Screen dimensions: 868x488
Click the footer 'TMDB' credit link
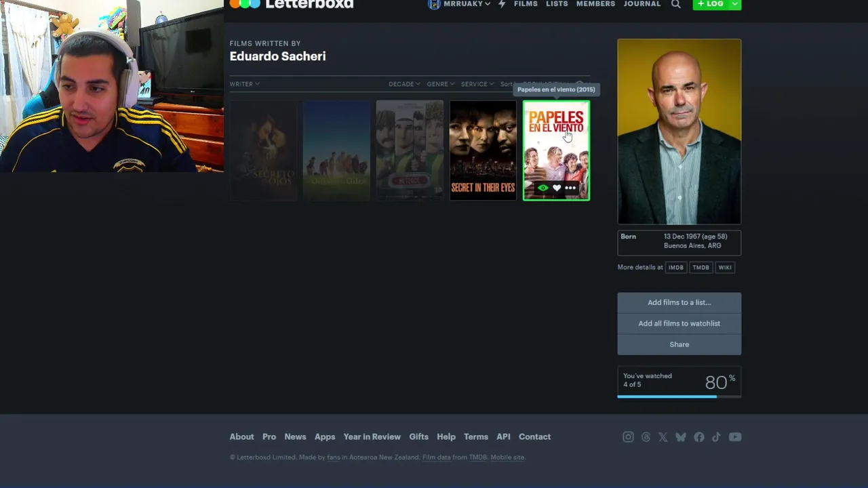point(478,457)
